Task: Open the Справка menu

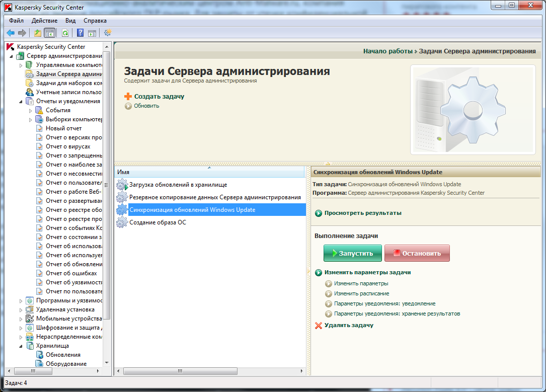Action: (95, 21)
